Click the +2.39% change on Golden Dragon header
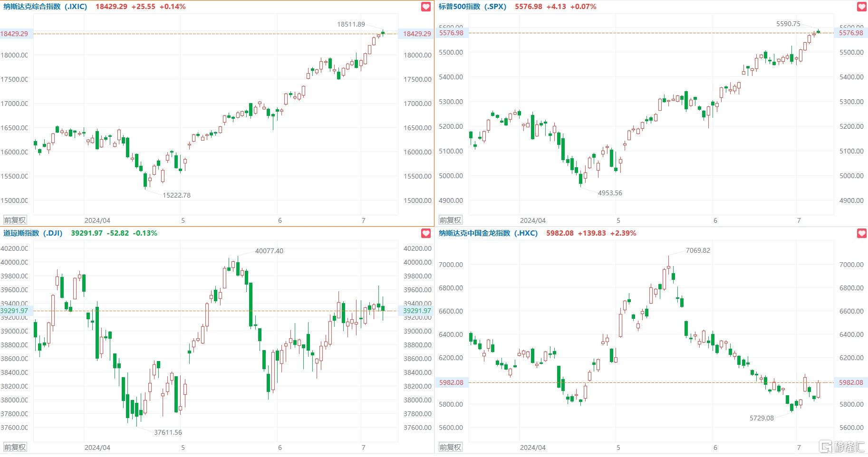 coord(623,233)
